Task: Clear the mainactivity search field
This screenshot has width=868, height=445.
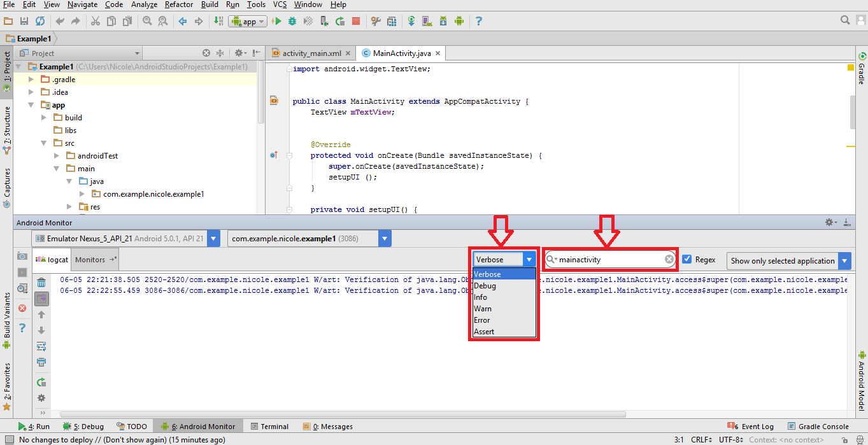Action: pos(668,259)
